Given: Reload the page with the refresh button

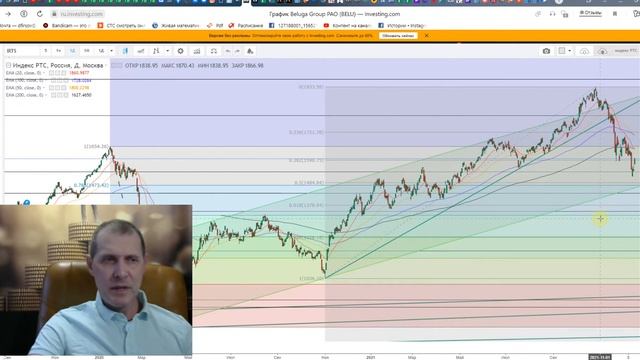Looking at the screenshot, I should [x=39, y=14].
